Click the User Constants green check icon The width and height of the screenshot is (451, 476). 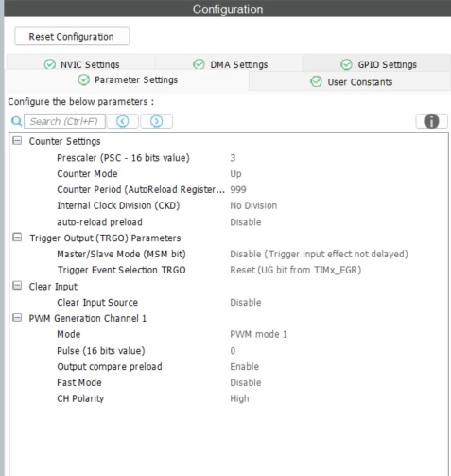316,81
